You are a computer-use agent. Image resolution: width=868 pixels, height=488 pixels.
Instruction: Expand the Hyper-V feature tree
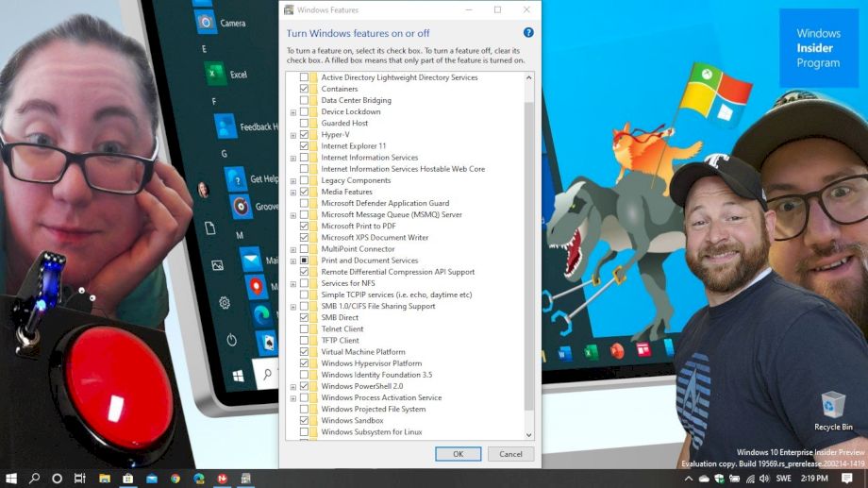coord(292,135)
